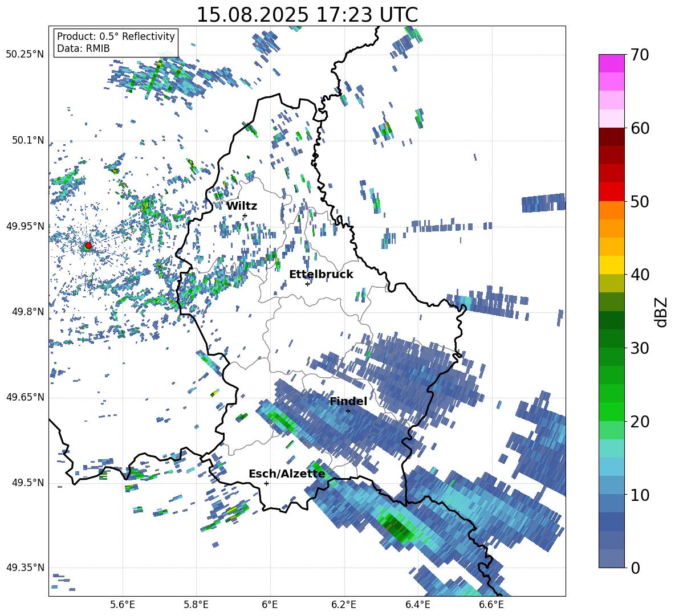Click the cross marker below Wiltz

245,215
